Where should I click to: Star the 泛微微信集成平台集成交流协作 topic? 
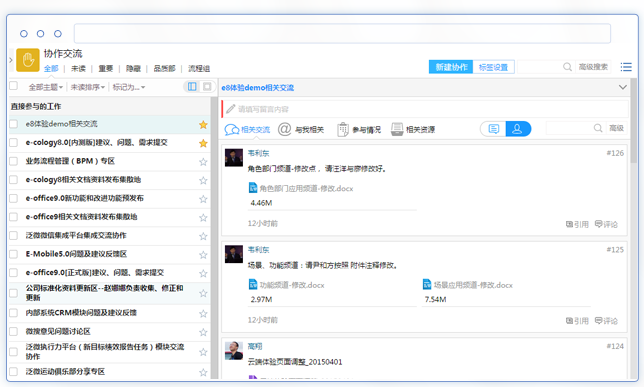point(203,236)
